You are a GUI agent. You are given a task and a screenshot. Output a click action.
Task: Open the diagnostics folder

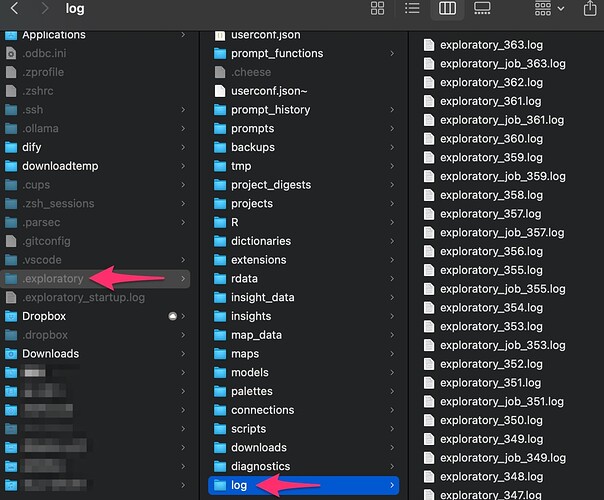[x=260, y=466]
